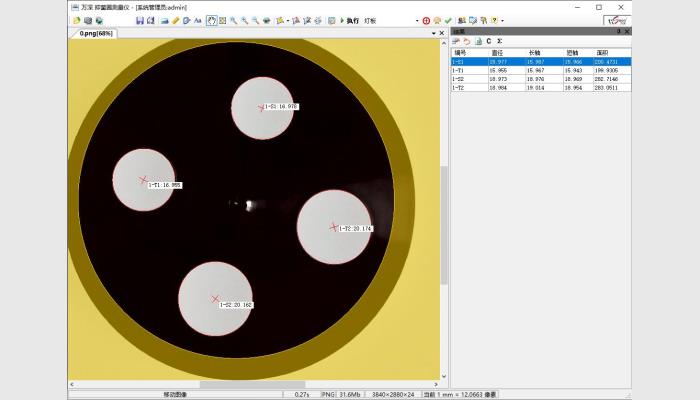Click the green checkmark toolbar icon
This screenshot has height=400, width=700.
(448, 20)
